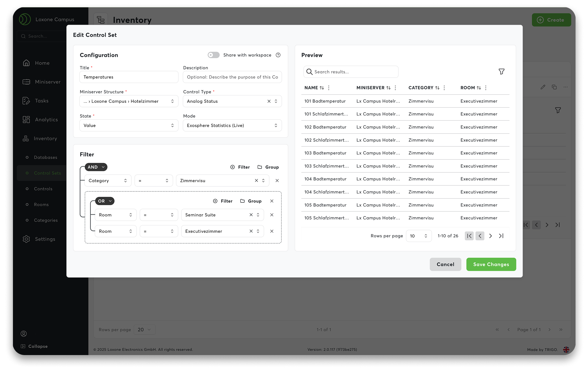Select the Home icon in sidebar
This screenshot has height=375, width=588.
point(26,63)
